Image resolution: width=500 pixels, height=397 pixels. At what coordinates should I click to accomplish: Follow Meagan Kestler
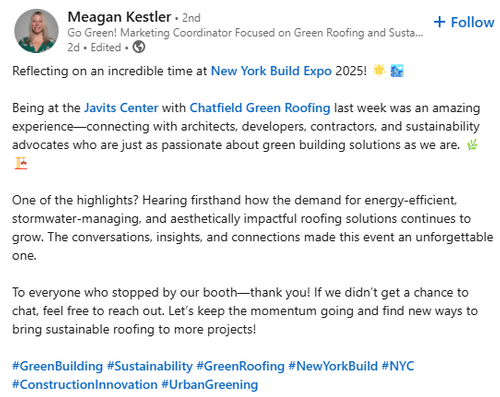pyautogui.click(x=464, y=22)
